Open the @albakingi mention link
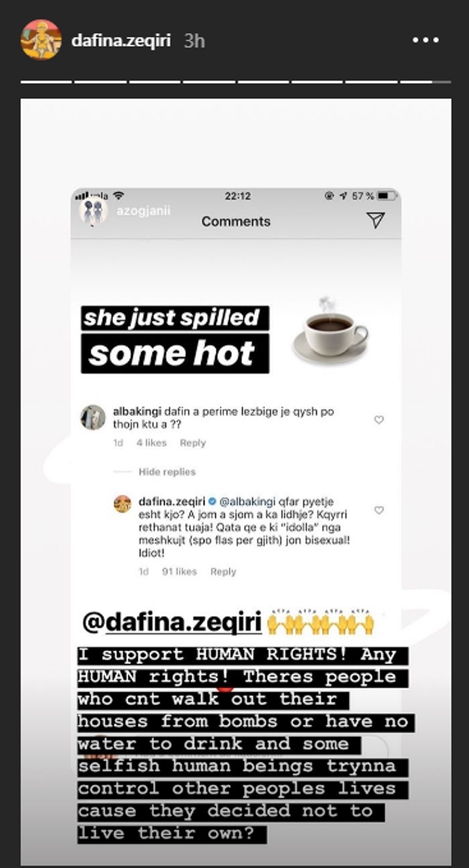Viewport: 469px width, 868px height. point(247,502)
